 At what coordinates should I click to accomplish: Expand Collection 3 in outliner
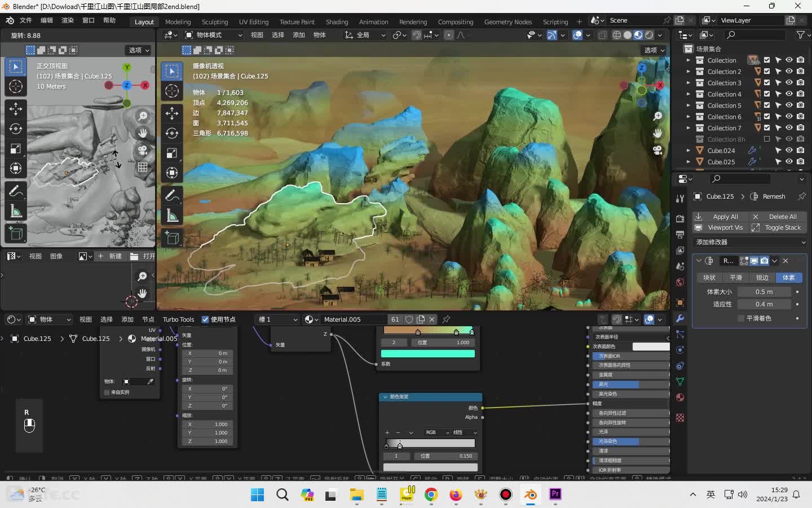688,82
